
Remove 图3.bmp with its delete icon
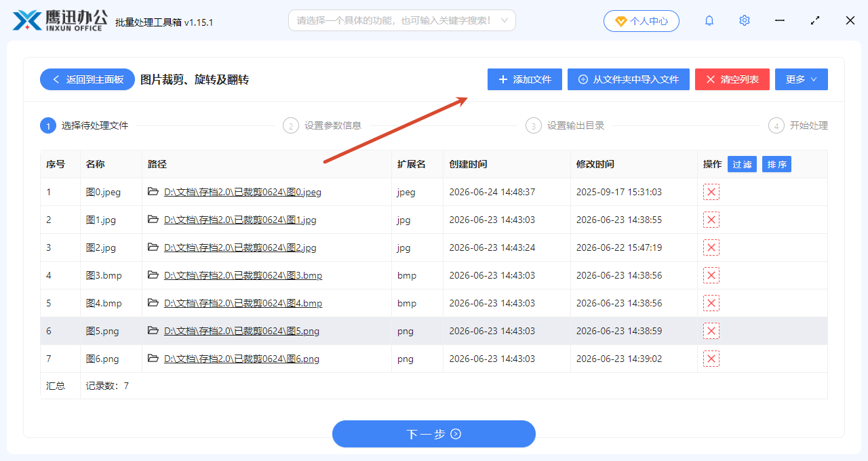coord(711,275)
